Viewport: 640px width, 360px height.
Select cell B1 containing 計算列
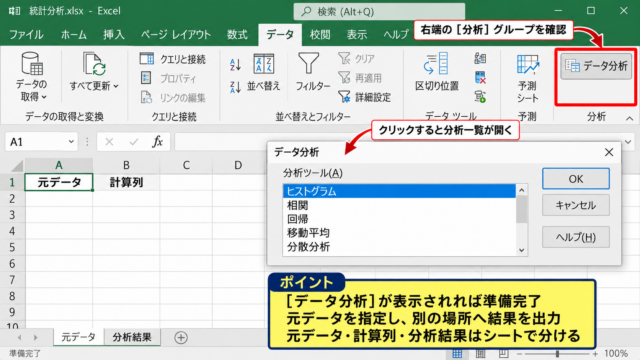tap(126, 182)
